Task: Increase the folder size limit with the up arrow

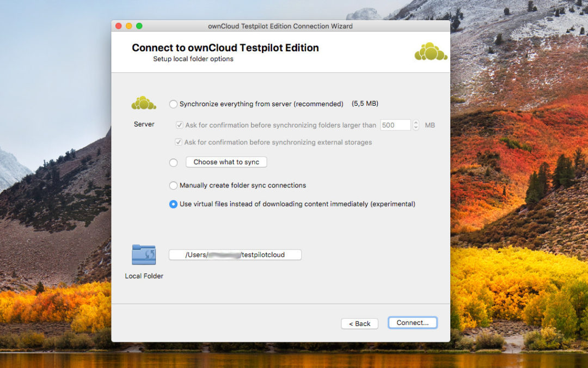Action: coord(416,123)
